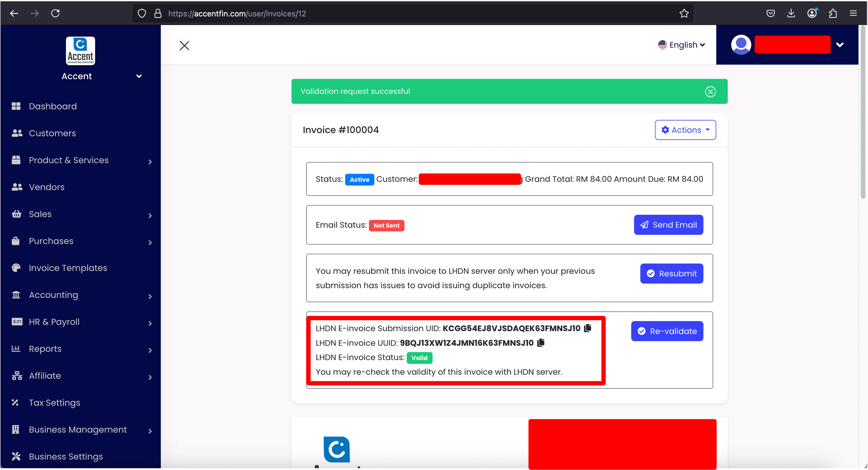This screenshot has width=868, height=470.
Task: Bookmark this page with star icon
Action: (x=684, y=14)
